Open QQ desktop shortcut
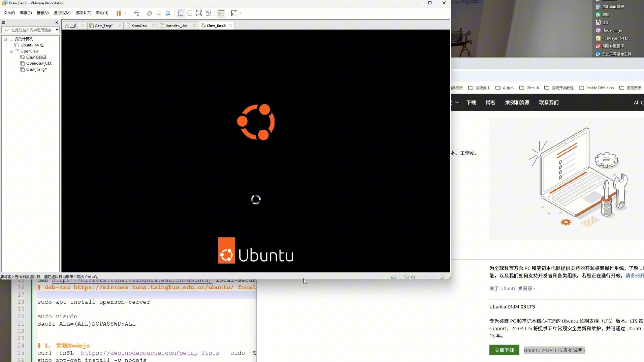 pos(602,23)
